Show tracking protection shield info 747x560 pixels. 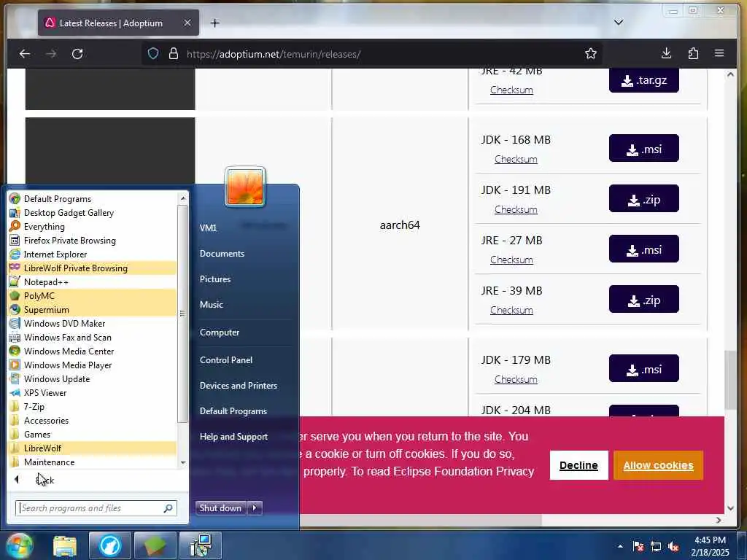[x=152, y=53]
